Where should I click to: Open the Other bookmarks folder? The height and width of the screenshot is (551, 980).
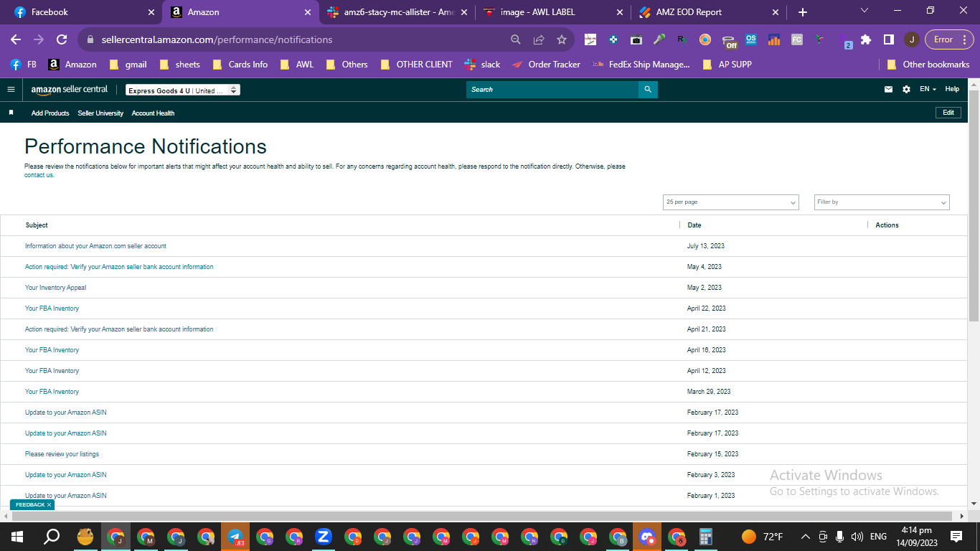928,65
